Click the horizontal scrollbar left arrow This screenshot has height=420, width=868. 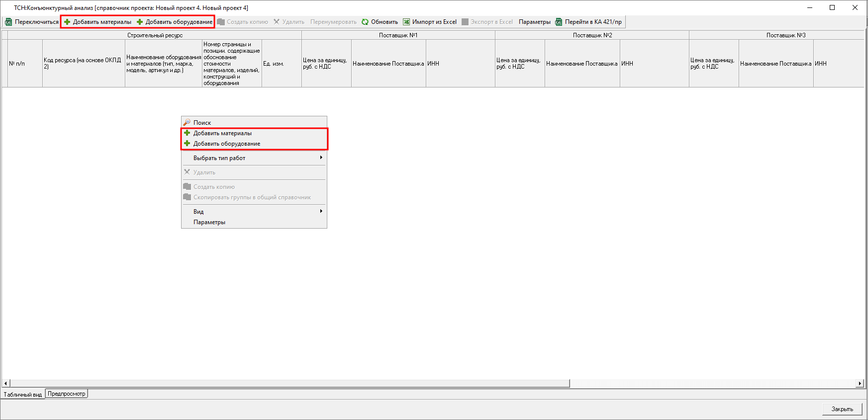[x=5, y=383]
